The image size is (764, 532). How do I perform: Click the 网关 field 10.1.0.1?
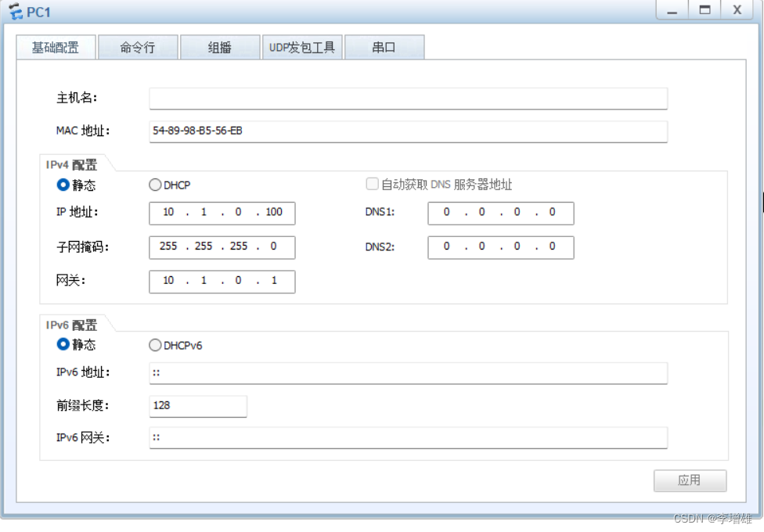tap(222, 281)
